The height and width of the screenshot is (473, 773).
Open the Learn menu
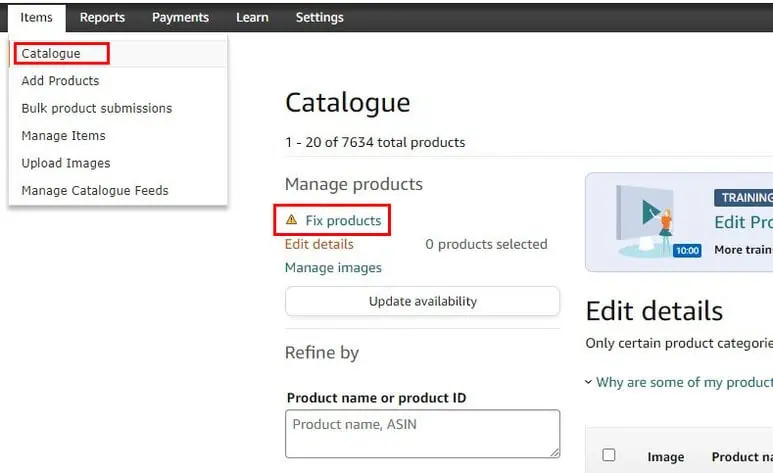tap(252, 18)
